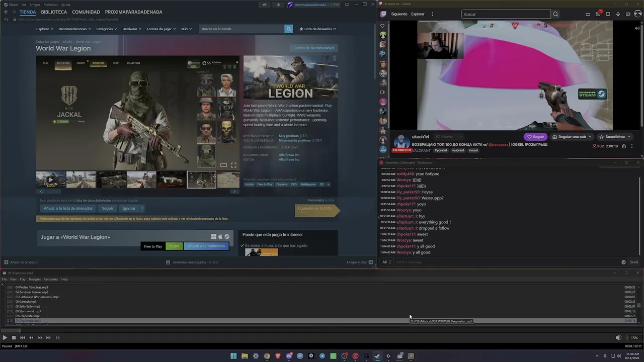Skip to next track in music player

coord(49,338)
